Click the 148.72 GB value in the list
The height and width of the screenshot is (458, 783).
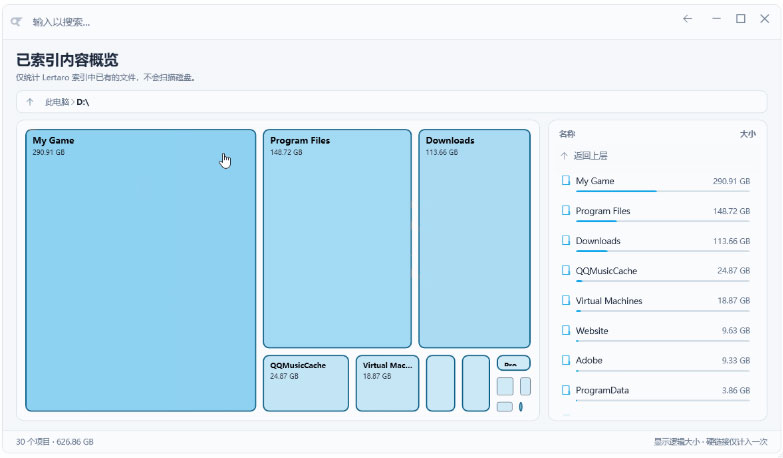731,211
